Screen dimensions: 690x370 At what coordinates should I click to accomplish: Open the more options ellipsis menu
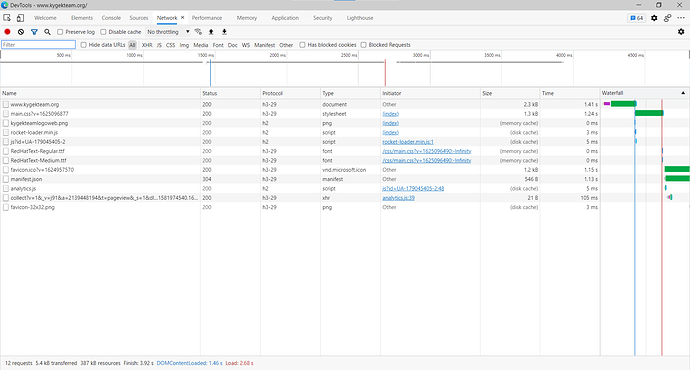click(681, 18)
